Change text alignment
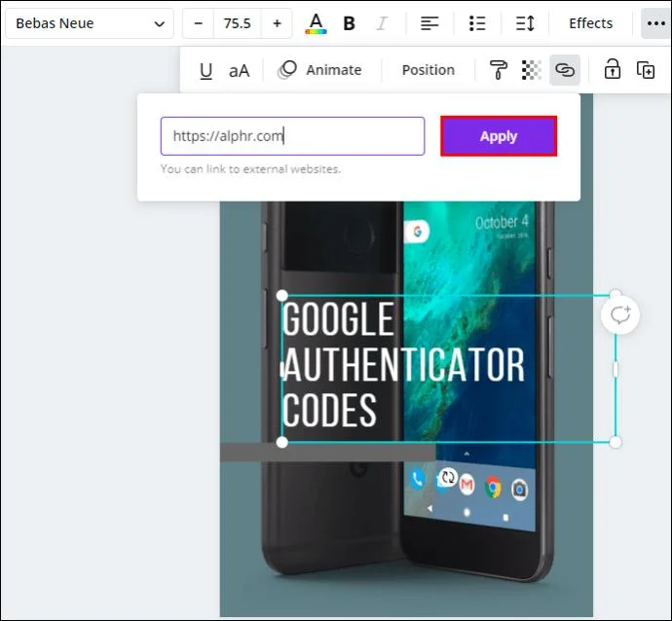Screen dimensions: 672x621 coord(429,23)
